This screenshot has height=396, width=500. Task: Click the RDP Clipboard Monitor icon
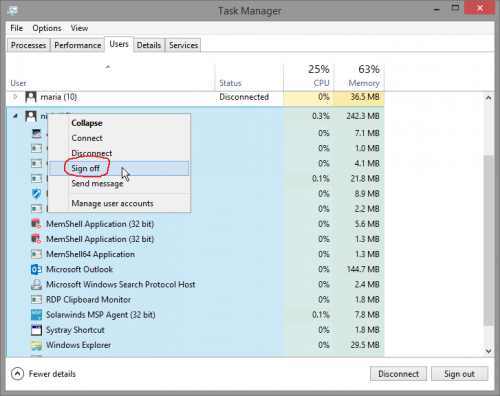pyautogui.click(x=36, y=300)
